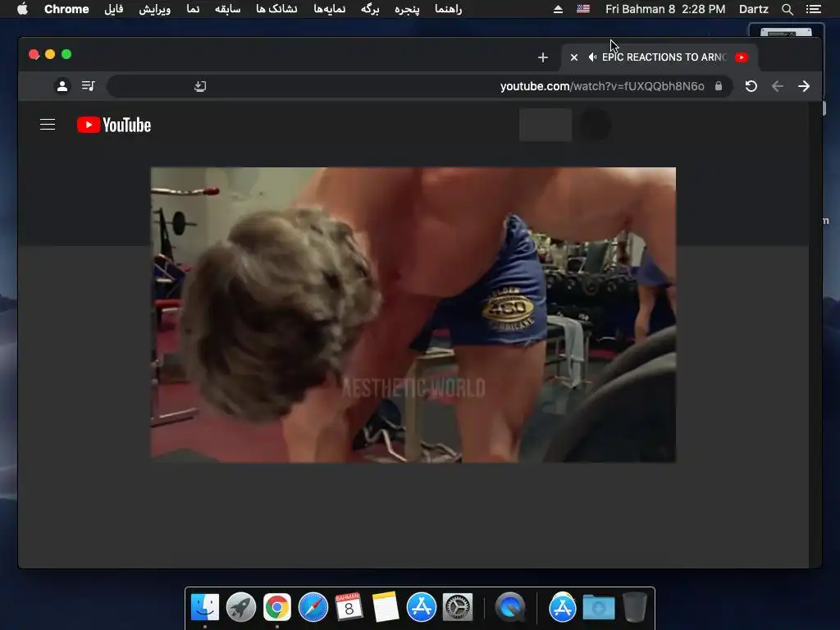Viewport: 840px width, 630px height.
Task: Reload the page in Chrome
Action: [x=751, y=86]
